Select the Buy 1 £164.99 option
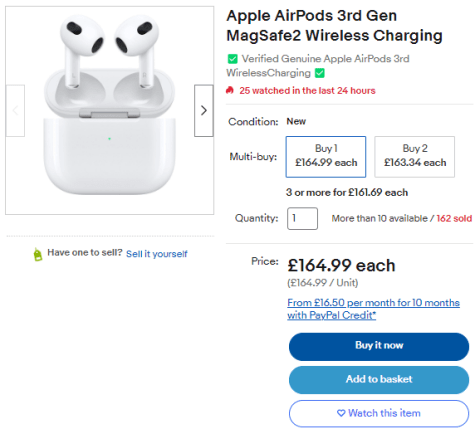The height and width of the screenshot is (429, 475). coord(326,157)
